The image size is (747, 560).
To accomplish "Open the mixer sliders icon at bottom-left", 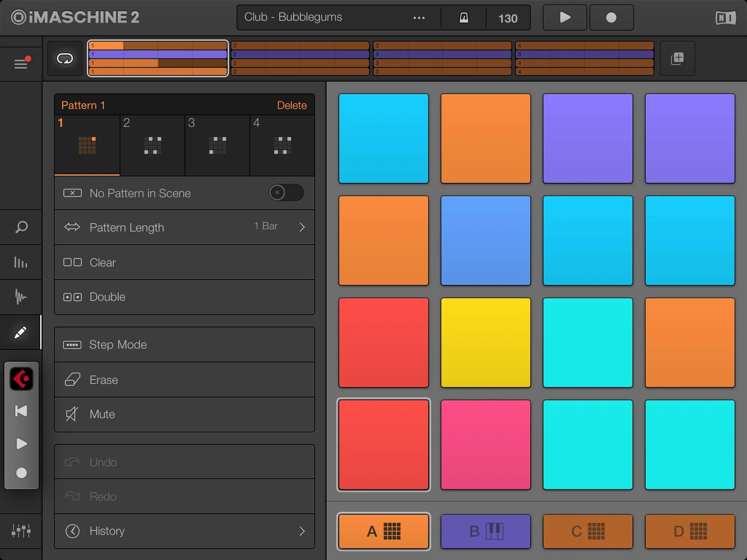I will (x=21, y=530).
